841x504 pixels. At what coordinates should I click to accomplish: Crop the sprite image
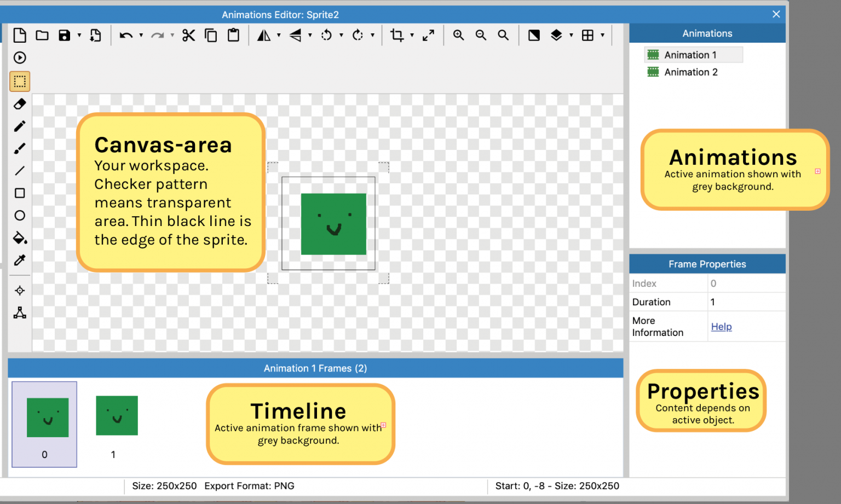click(397, 36)
